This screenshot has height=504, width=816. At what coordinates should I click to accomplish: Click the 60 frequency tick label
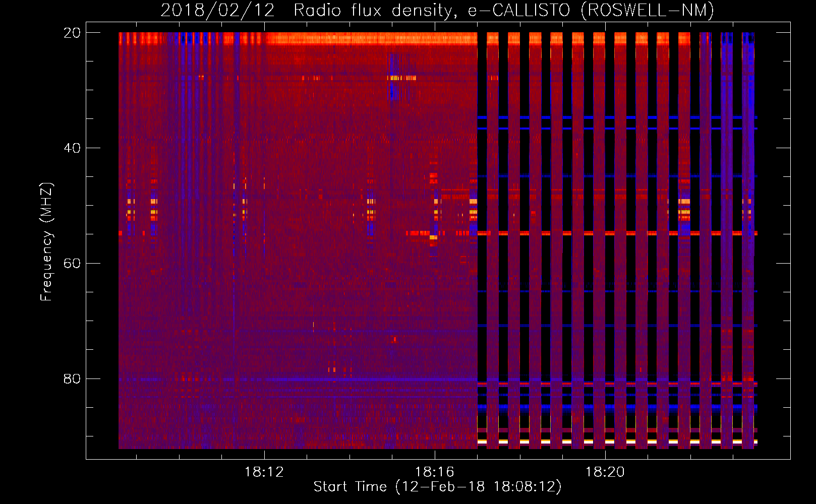coord(72,264)
